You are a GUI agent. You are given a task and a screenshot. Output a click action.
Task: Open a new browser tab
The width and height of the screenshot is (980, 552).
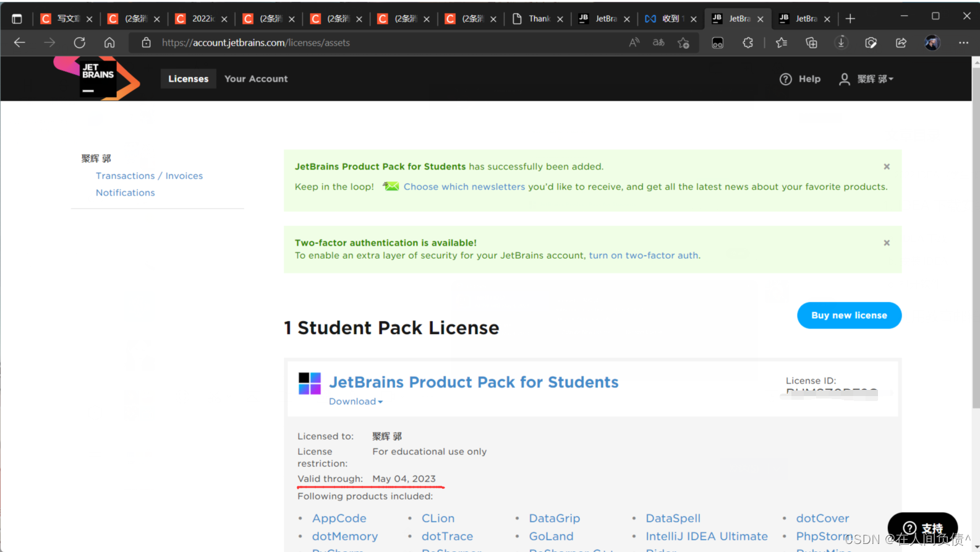(850, 19)
